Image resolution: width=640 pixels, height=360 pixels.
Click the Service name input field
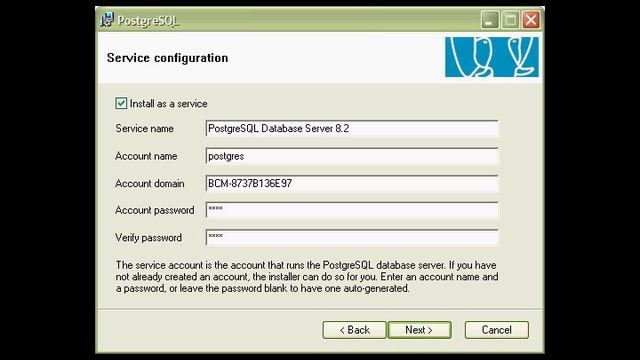click(x=352, y=129)
